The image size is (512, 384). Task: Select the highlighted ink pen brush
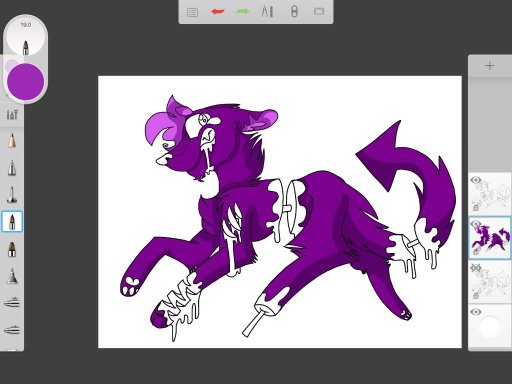(12, 221)
